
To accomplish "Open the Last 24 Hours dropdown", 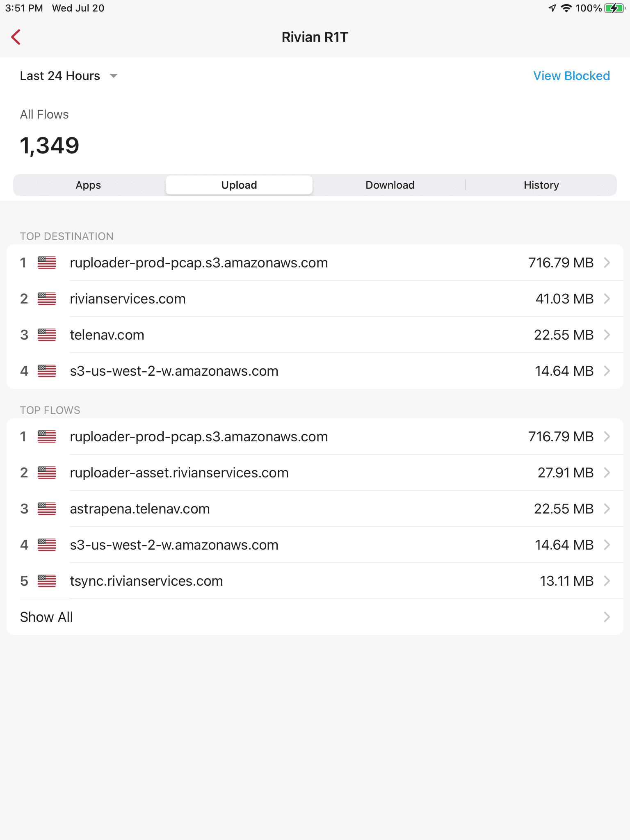I will pos(69,76).
